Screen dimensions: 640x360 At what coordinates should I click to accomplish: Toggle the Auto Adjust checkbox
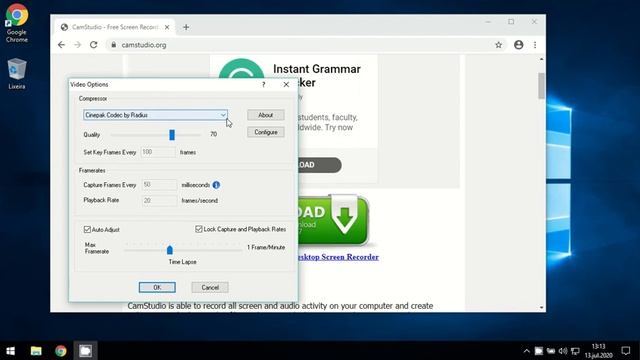tap(87, 229)
